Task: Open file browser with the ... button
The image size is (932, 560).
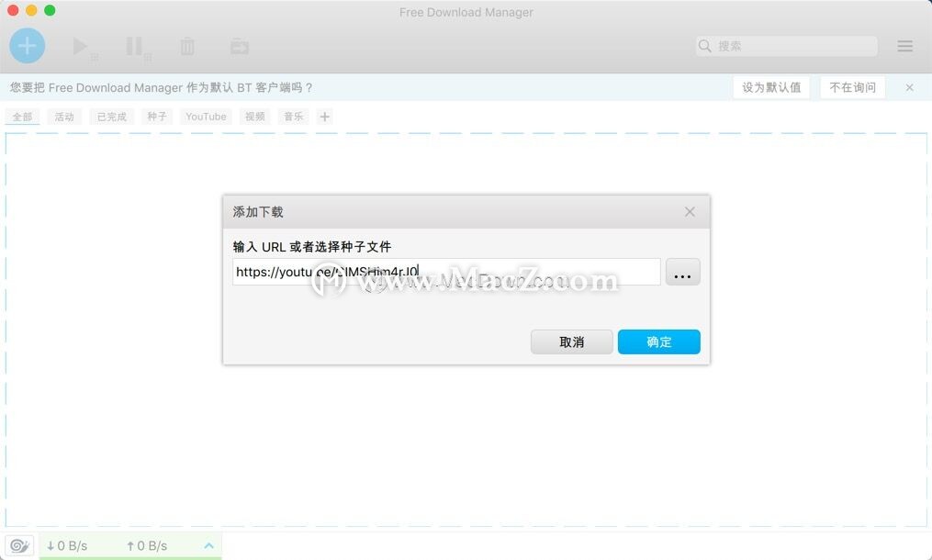Action: click(x=682, y=272)
